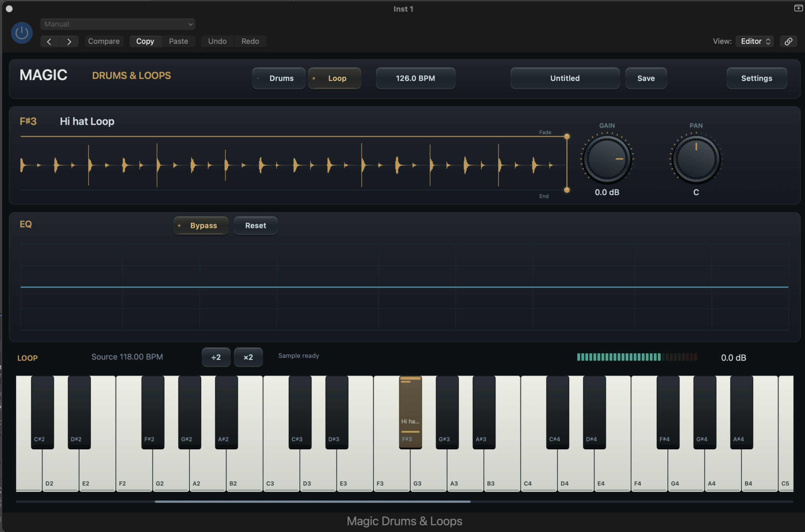Click the Compare button

[104, 41]
